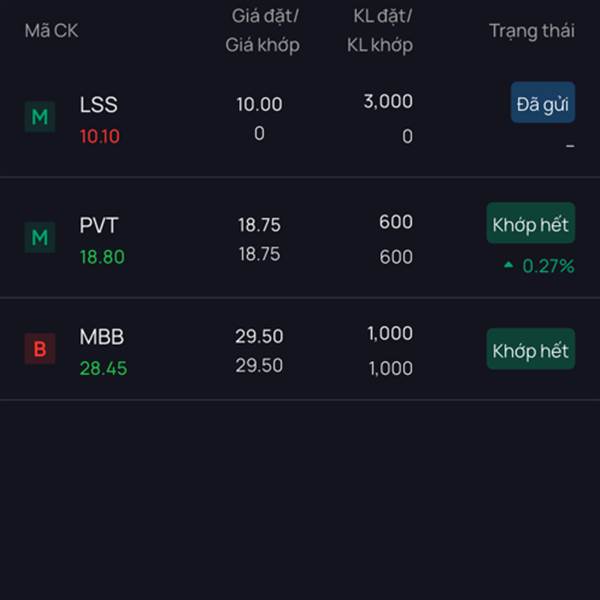Open the PVT stock code
The height and width of the screenshot is (600, 600).
99,225
